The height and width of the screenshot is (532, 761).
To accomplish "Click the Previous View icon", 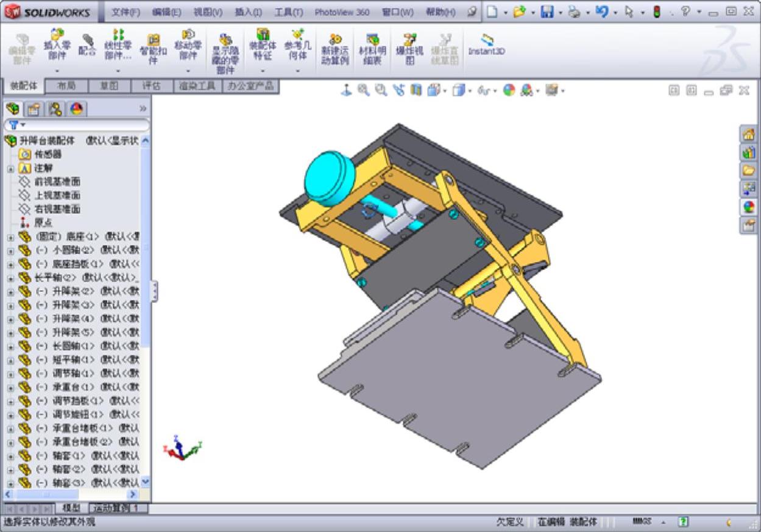I will [399, 90].
